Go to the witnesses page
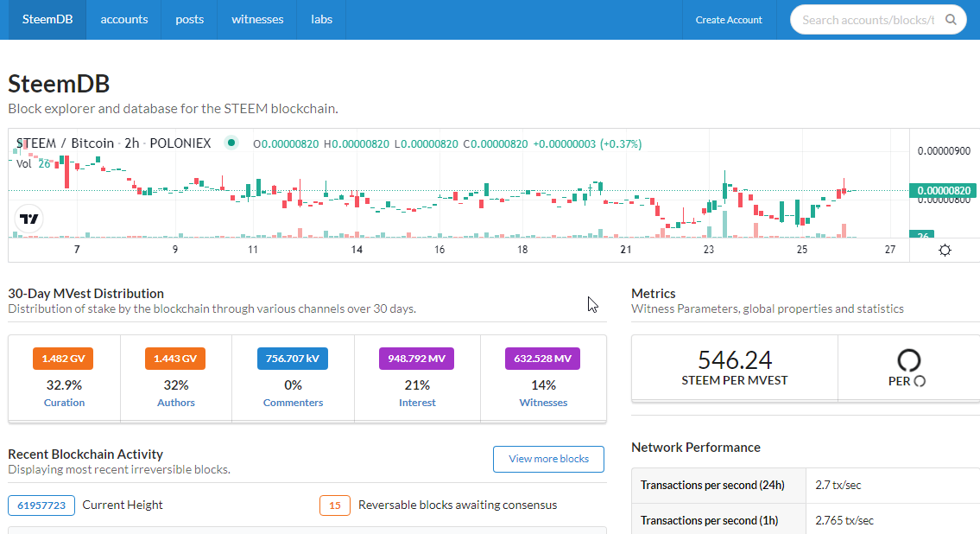The width and height of the screenshot is (980, 534). [257, 19]
